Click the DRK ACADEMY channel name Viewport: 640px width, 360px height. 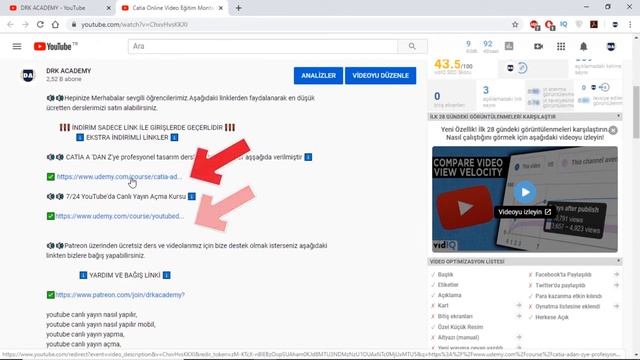(69, 71)
